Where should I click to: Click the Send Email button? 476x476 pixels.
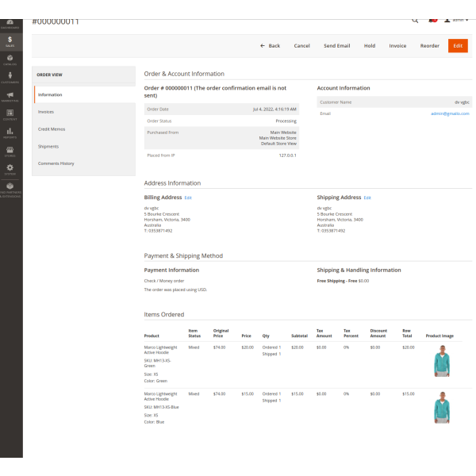[336, 46]
